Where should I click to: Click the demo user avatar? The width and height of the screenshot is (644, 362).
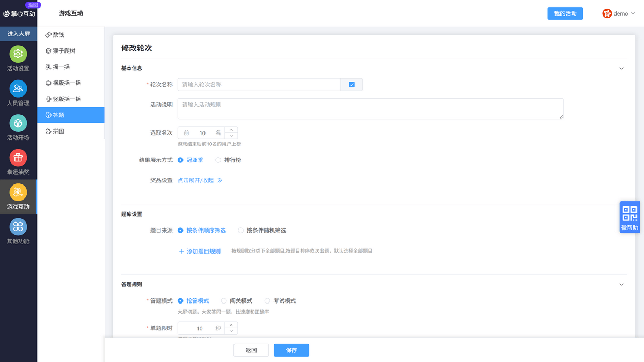click(607, 13)
